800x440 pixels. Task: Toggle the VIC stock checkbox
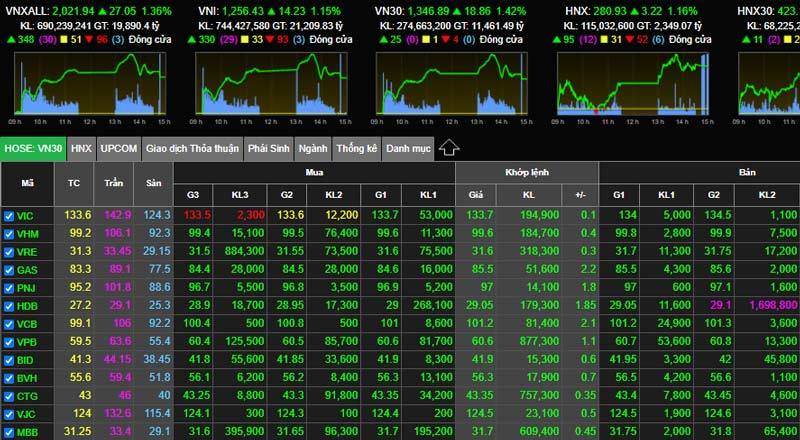click(9, 215)
